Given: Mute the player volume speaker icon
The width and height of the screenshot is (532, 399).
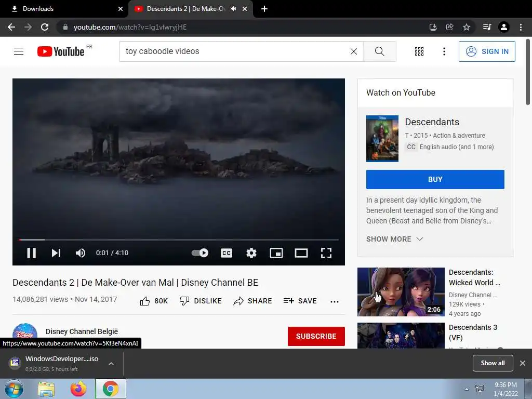Looking at the screenshot, I should 81,253.
